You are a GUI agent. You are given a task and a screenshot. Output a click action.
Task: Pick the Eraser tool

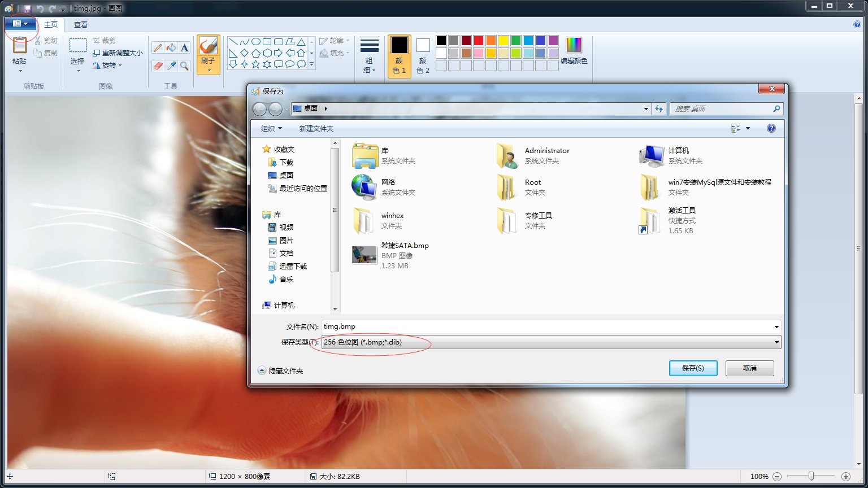coord(158,66)
